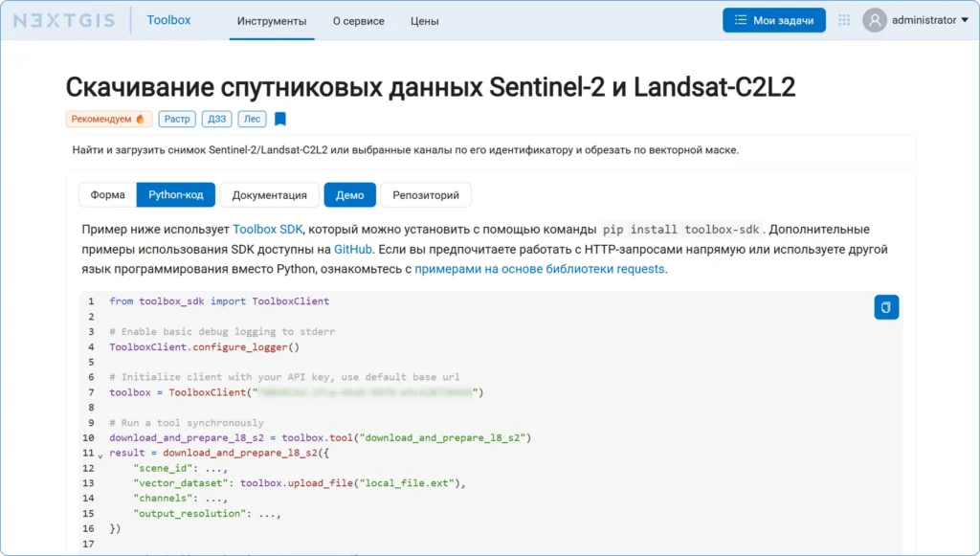Click the list icon in Мои задачи
The width and height of the screenshot is (980, 556).
coord(741,20)
